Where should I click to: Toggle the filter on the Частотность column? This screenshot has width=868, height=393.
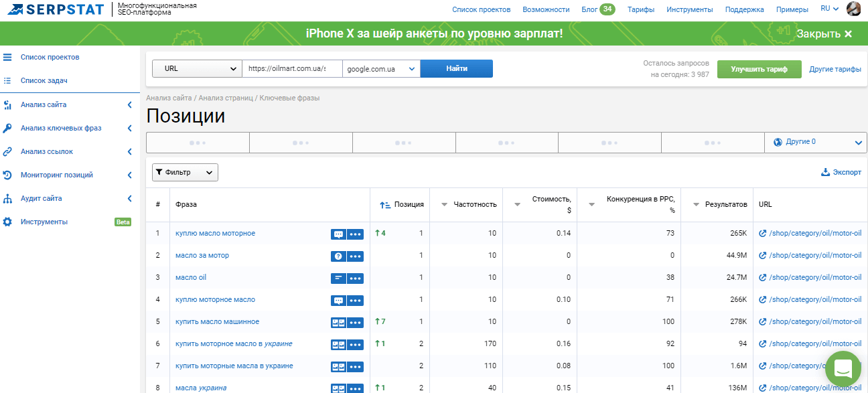(443, 205)
